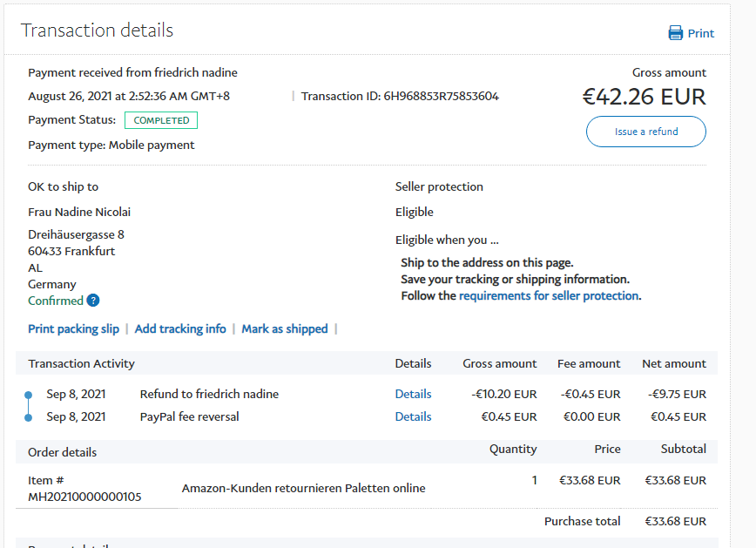Click the Print link text

tap(700, 33)
